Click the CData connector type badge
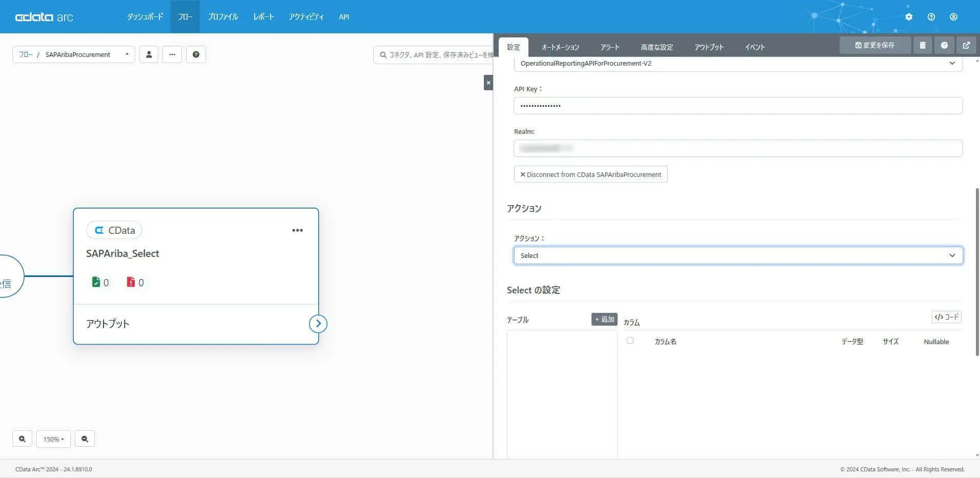 [114, 230]
